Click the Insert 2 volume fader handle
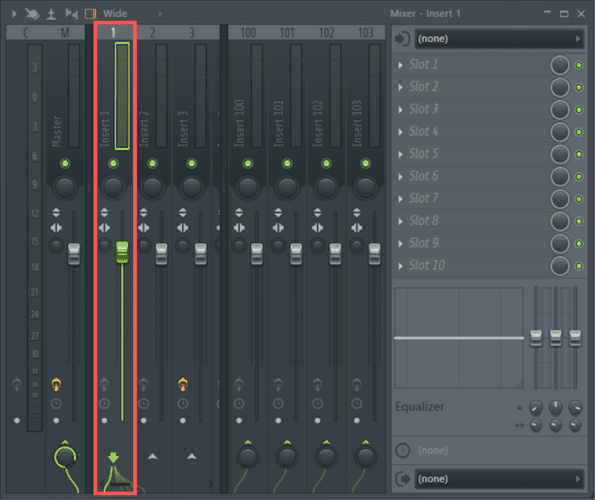Viewport: 595px width, 500px height. tap(161, 254)
